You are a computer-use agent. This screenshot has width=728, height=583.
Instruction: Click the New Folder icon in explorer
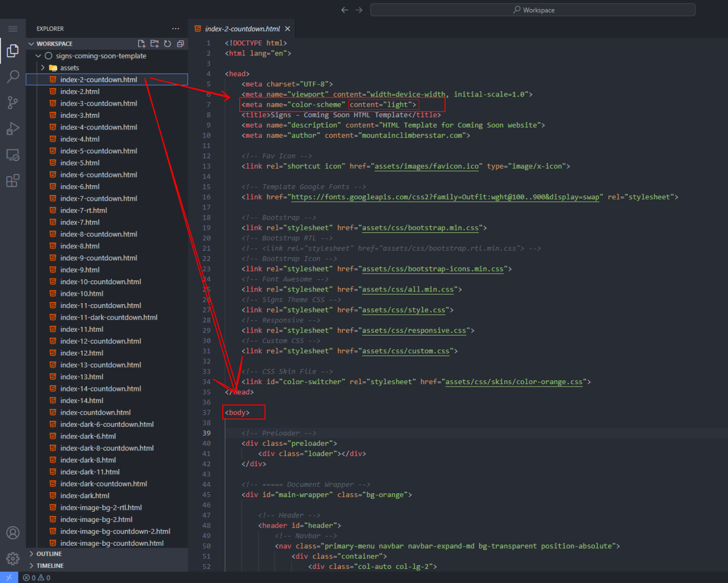pos(154,44)
